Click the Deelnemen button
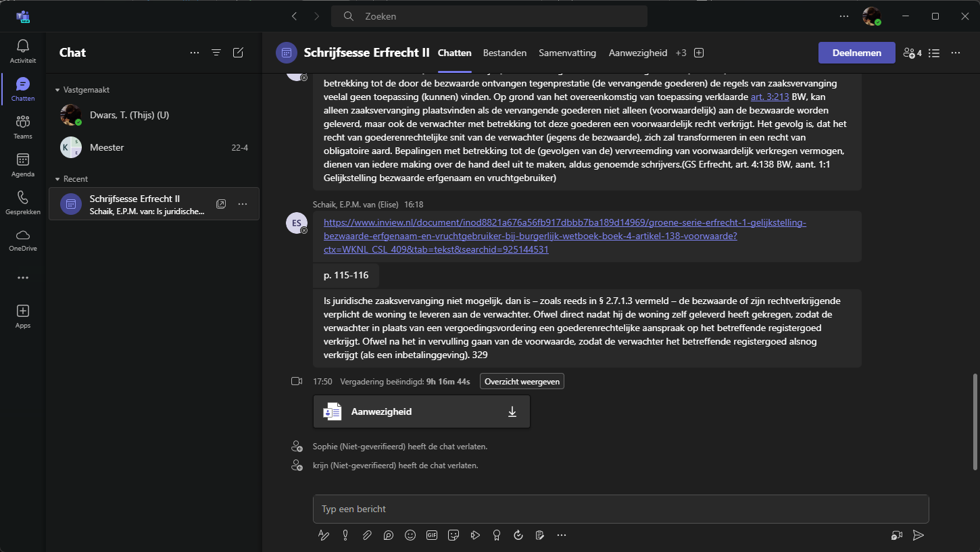Image resolution: width=980 pixels, height=552 pixels. 856,53
